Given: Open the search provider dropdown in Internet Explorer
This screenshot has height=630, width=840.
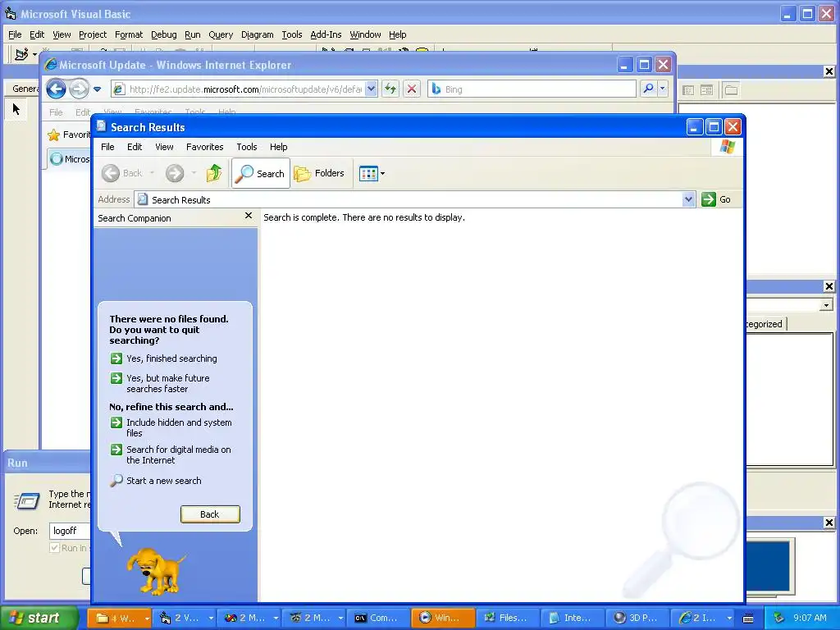Looking at the screenshot, I should coord(663,89).
